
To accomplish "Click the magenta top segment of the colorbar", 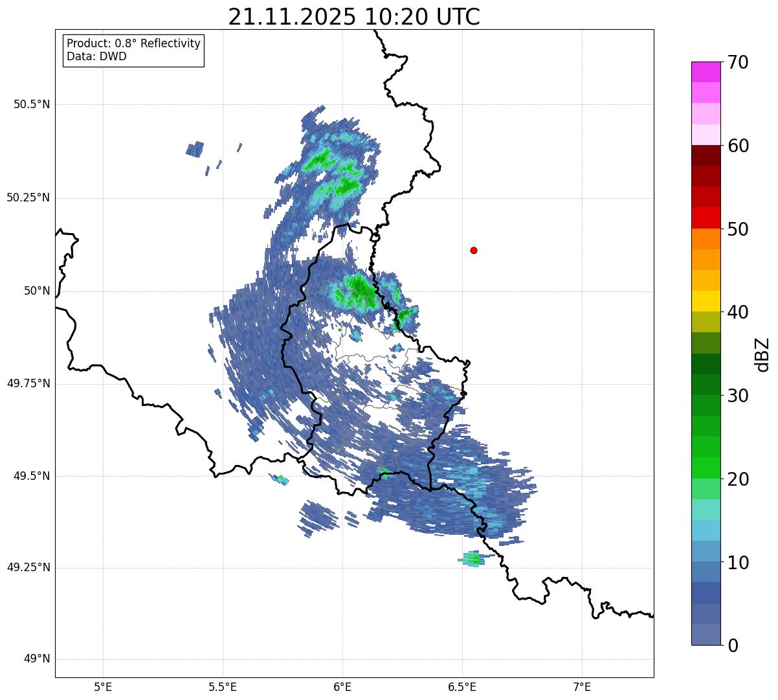I will coord(706,72).
